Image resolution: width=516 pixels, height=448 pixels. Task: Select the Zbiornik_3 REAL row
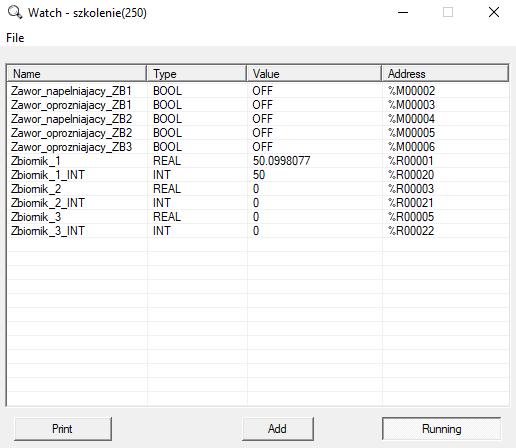[x=258, y=217]
